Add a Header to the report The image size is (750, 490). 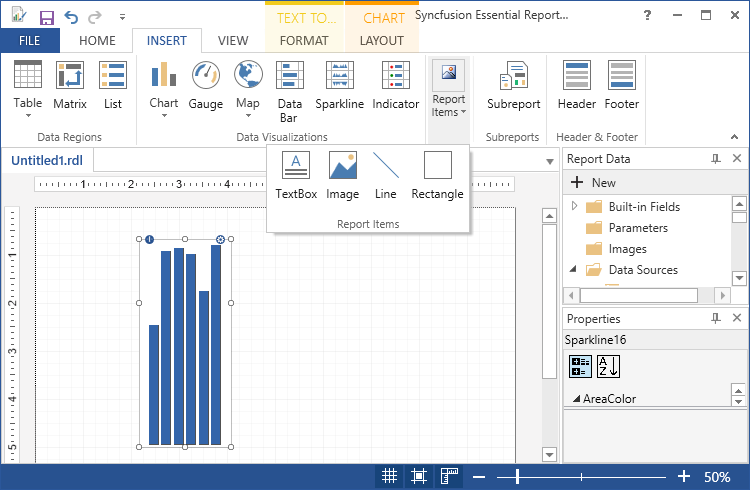click(576, 85)
